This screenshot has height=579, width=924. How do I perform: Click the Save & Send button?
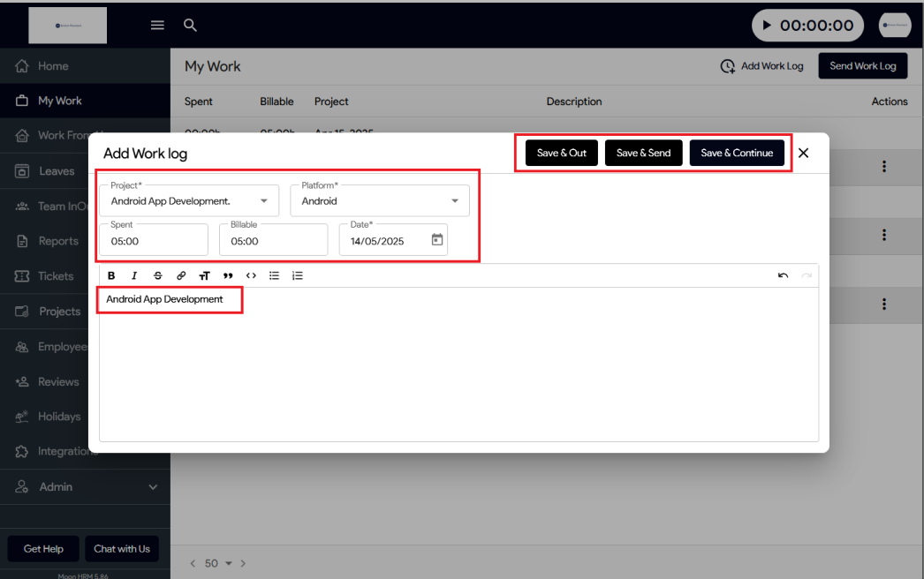click(643, 153)
